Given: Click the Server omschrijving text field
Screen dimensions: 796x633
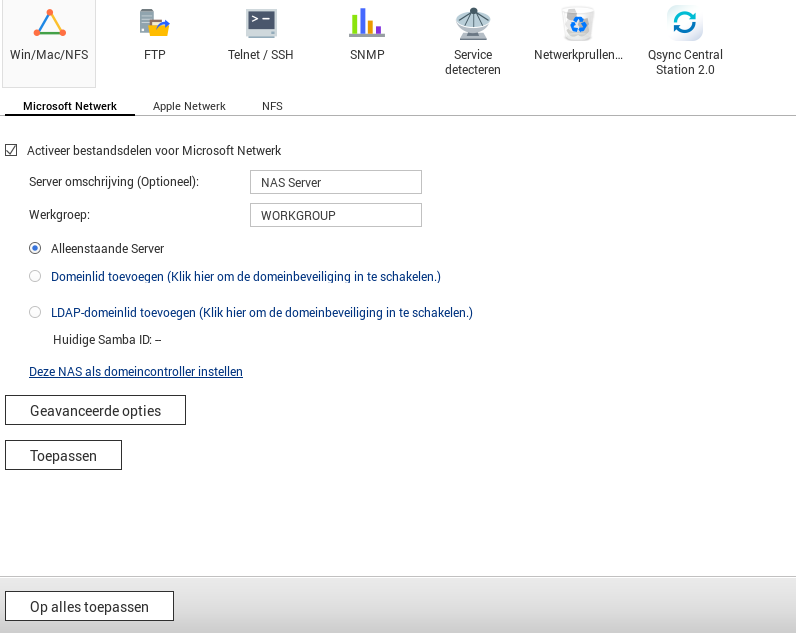Looking at the screenshot, I should 335,182.
